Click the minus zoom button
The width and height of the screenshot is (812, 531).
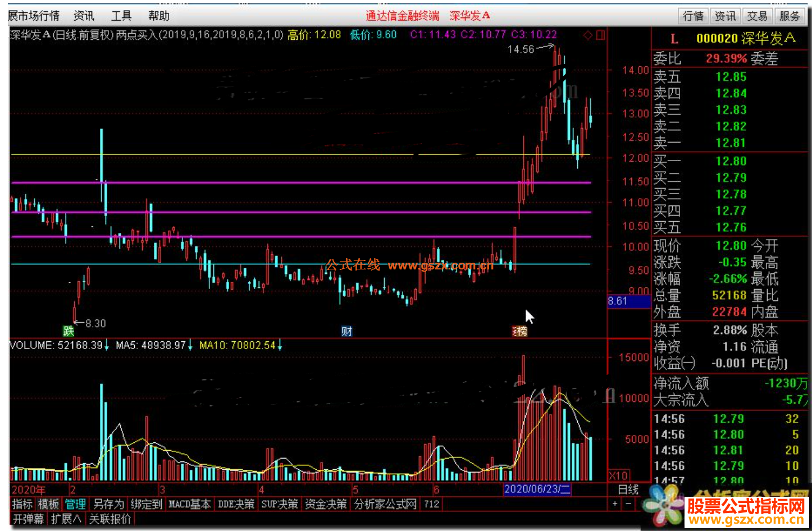tap(628, 504)
